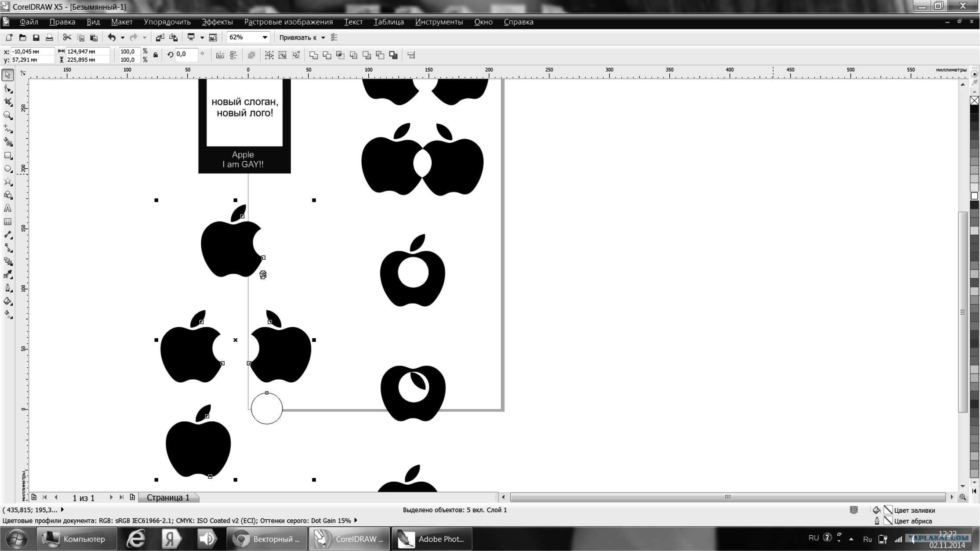Select the Smart fill tool
Image resolution: width=980 pixels, height=551 pixels.
[x=8, y=142]
